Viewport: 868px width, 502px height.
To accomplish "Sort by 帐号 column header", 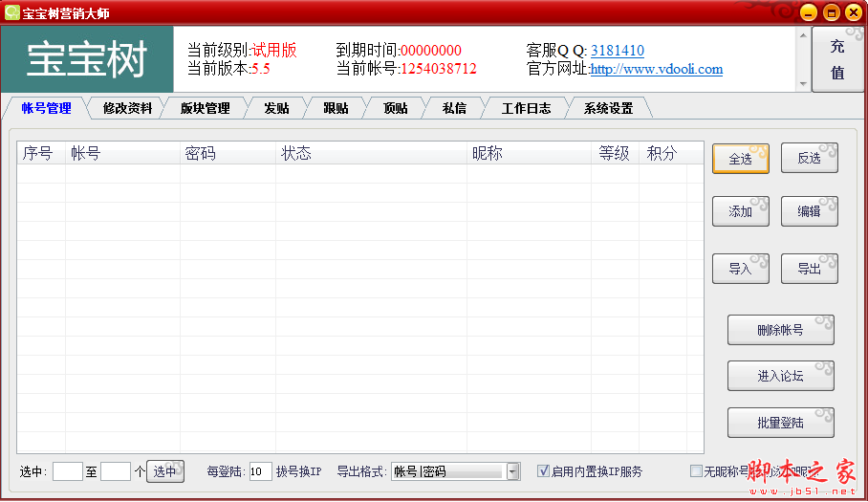I will tap(123, 153).
